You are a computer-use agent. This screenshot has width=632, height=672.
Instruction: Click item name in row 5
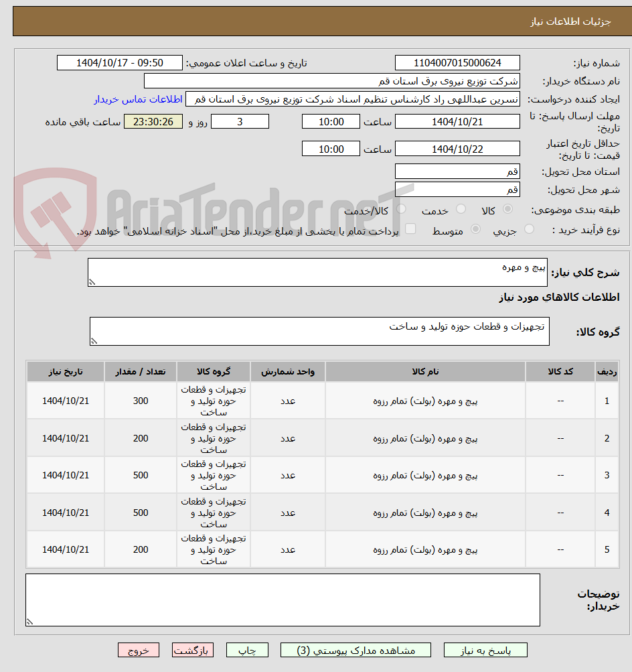[x=425, y=549]
